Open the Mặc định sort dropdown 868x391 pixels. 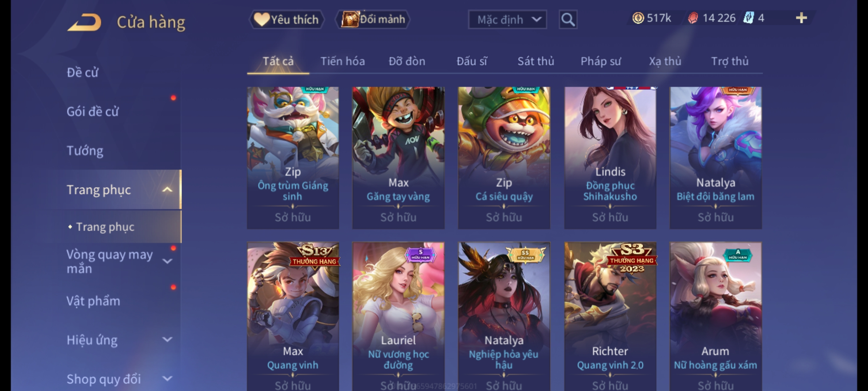[x=507, y=20]
